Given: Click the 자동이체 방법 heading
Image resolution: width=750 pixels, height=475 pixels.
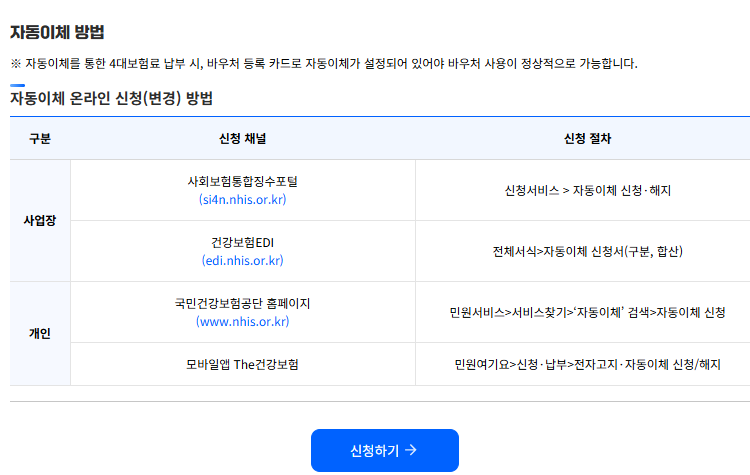Looking at the screenshot, I should 57,32.
